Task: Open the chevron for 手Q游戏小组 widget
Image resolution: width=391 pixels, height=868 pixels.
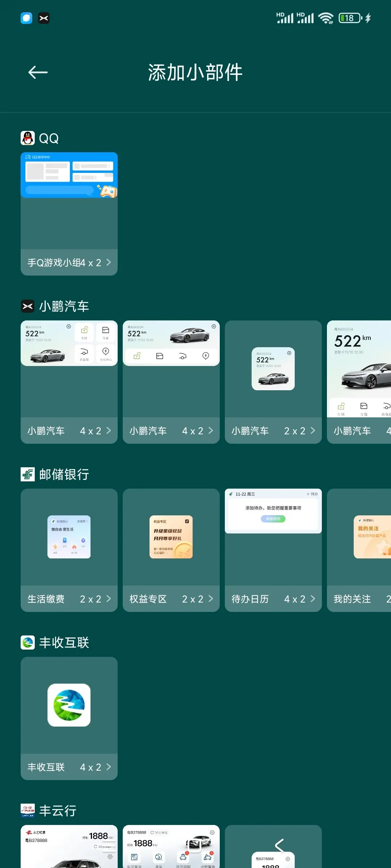Action: (109, 262)
